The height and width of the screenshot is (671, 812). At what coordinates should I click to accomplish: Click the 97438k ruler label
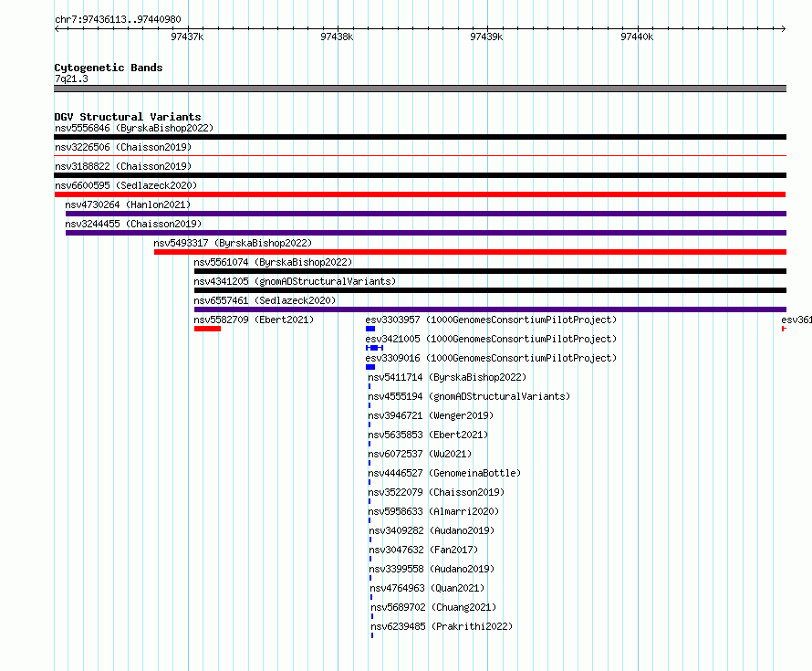pos(337,37)
